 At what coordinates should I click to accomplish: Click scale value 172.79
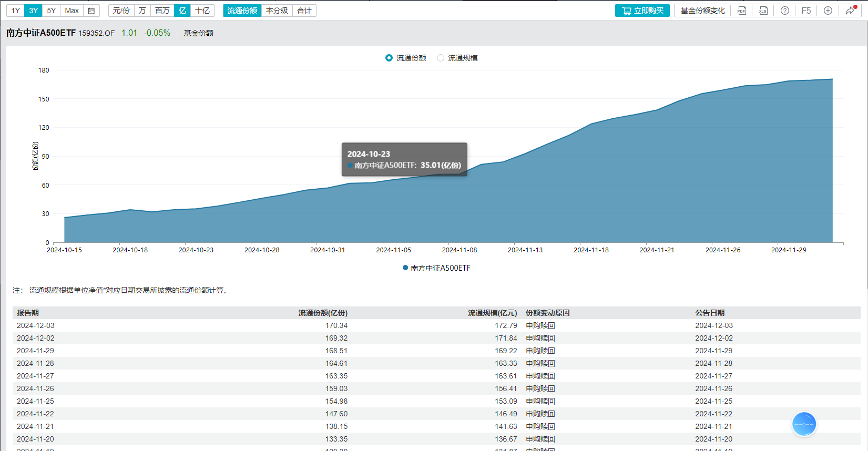click(506, 325)
